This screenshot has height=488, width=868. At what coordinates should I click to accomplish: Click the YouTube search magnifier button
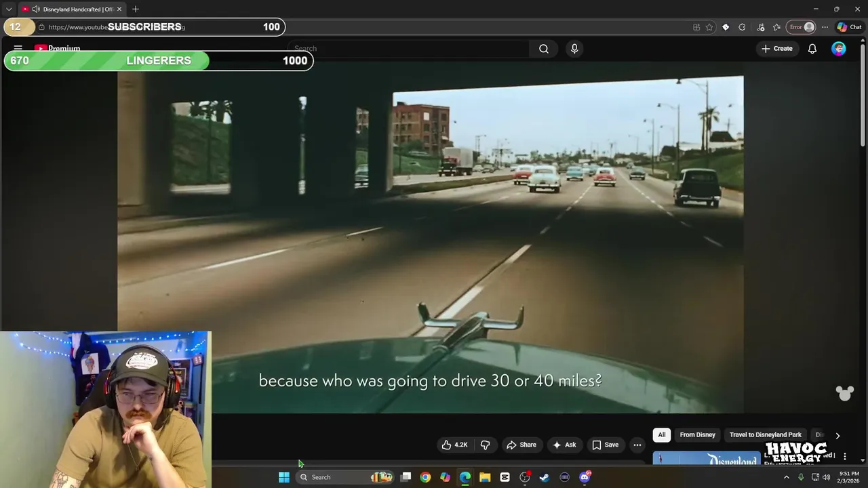click(544, 49)
